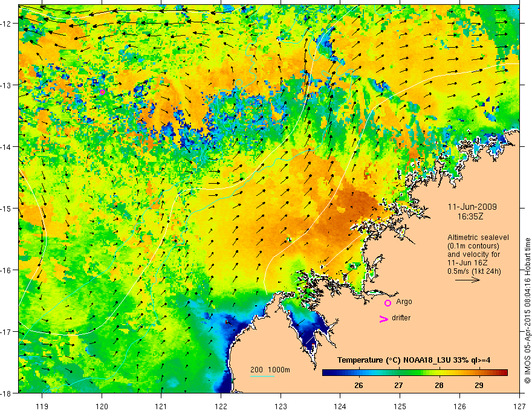Click the Argo float marker near 120E 13S
The width and height of the screenshot is (532, 411).
point(102,92)
